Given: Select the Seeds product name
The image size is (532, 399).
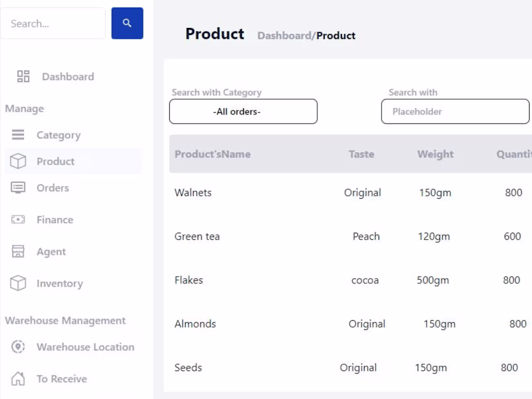Looking at the screenshot, I should (188, 368).
